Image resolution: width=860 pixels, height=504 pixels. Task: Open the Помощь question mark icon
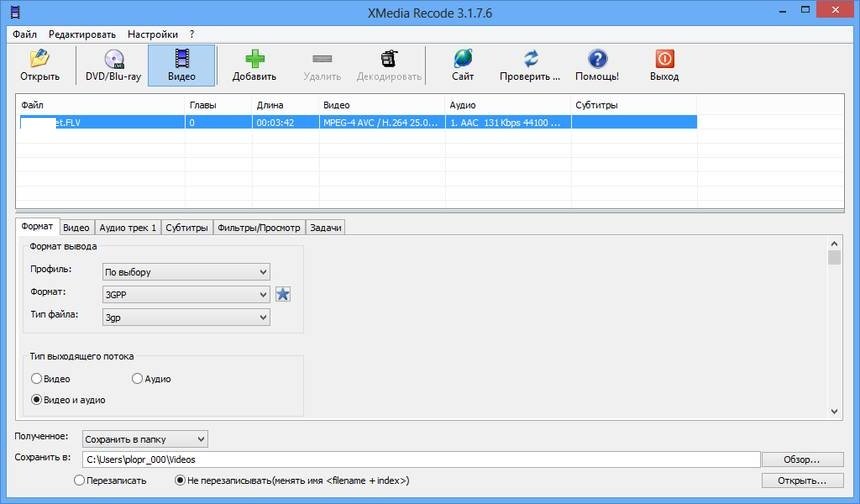point(597,59)
